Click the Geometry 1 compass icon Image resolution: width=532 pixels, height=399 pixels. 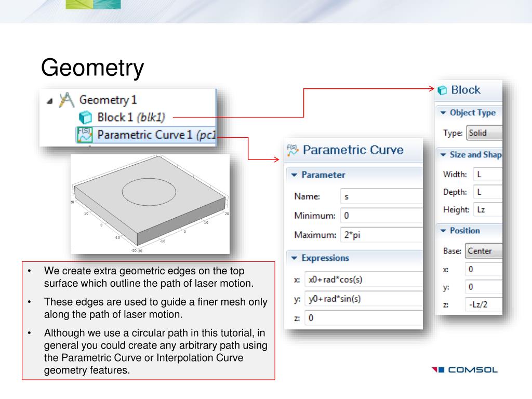pos(66,100)
